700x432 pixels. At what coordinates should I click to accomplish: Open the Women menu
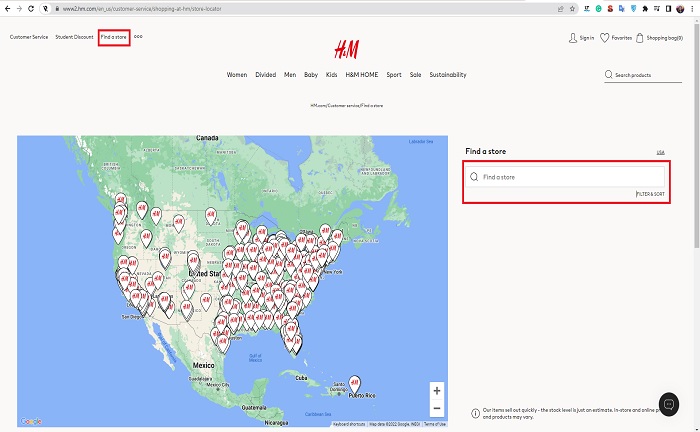[x=237, y=75]
